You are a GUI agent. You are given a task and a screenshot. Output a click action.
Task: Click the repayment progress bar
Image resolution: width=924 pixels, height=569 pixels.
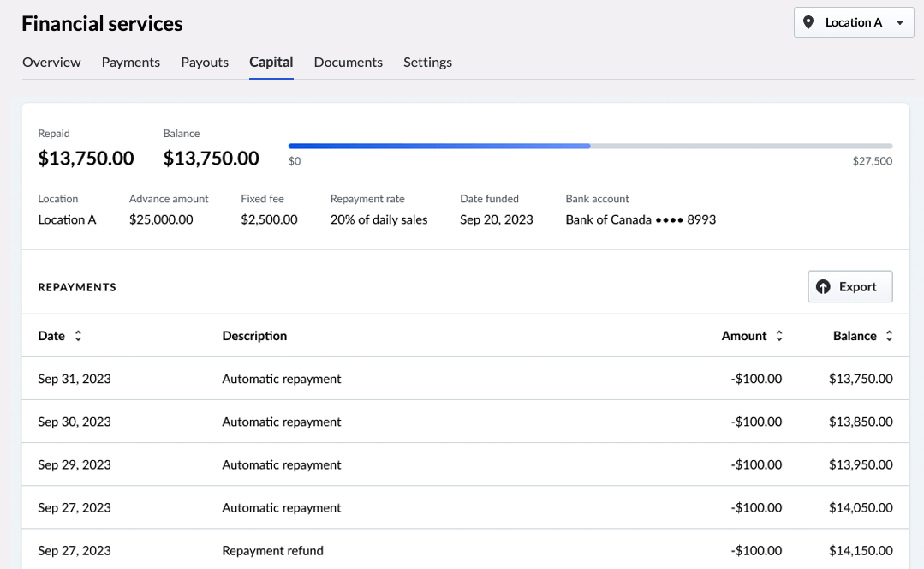[x=591, y=146]
